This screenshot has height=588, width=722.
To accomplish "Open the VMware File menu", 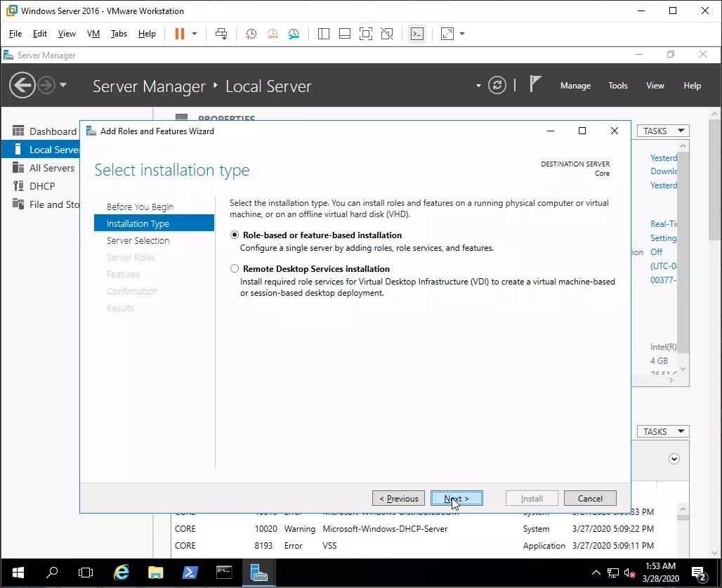I will pyautogui.click(x=15, y=34).
